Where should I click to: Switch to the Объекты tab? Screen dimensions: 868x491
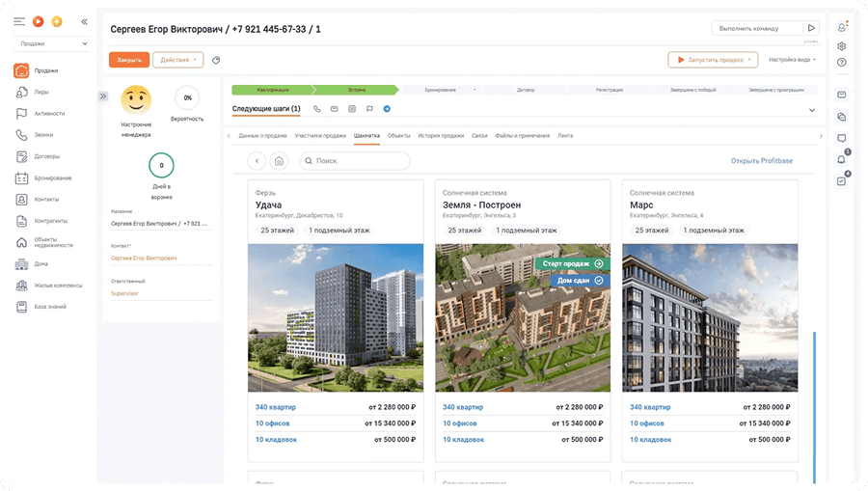398,136
